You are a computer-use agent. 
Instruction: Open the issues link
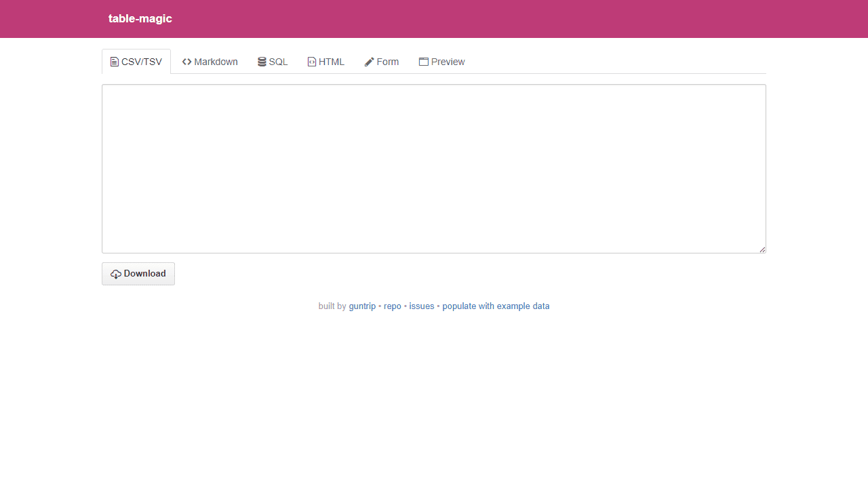[x=422, y=306]
